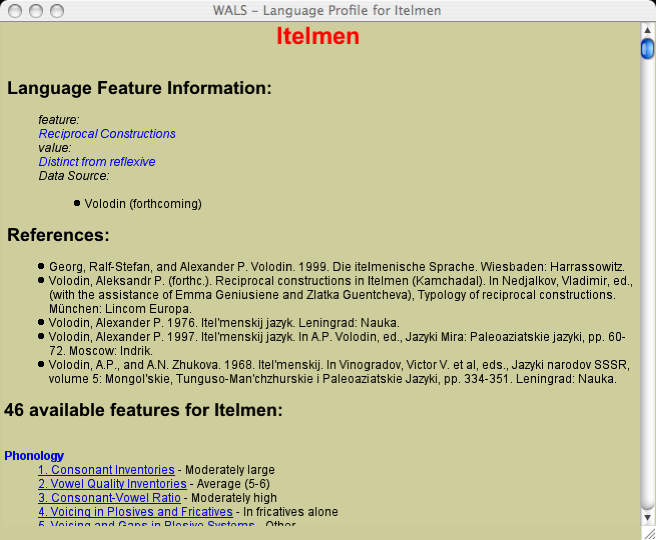The width and height of the screenshot is (656, 540).
Task: Open 4. Voicing in Plosives and Fricatives
Action: (135, 512)
